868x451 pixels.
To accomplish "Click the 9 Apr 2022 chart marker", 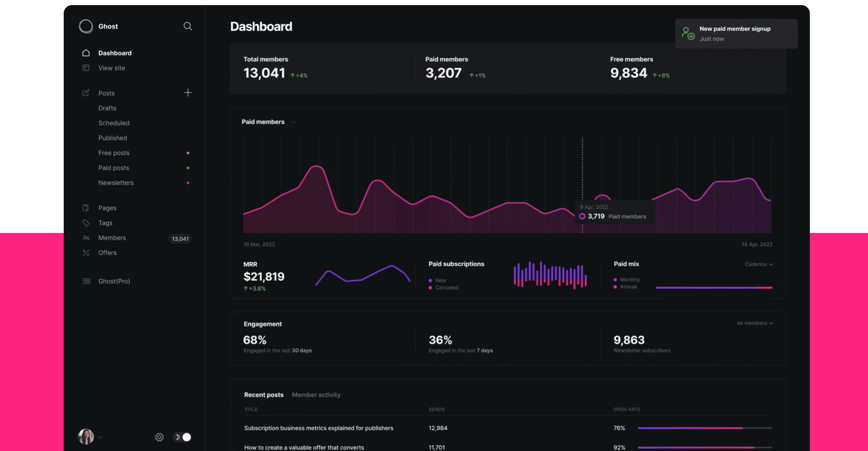I will [582, 216].
